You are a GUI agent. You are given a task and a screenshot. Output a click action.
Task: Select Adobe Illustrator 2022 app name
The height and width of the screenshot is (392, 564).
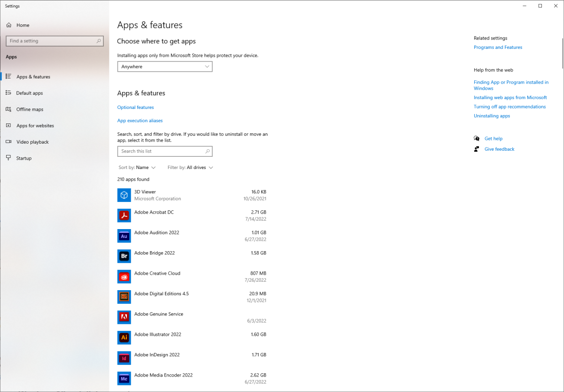point(157,334)
